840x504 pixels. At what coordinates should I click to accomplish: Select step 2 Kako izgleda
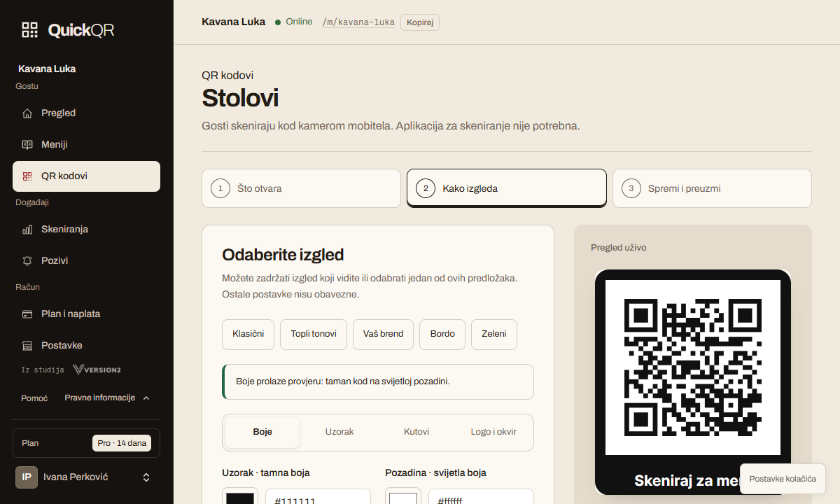tap(507, 188)
